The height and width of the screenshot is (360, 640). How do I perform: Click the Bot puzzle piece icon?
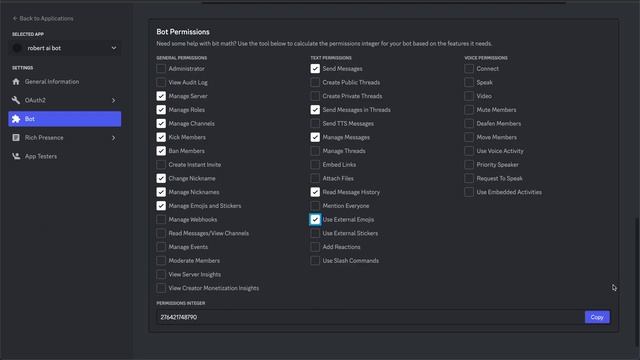tap(16, 119)
